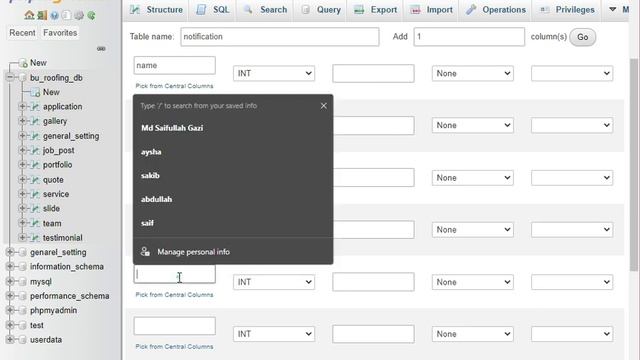Click the job_post table icon
This screenshot has height=360, width=640.
[36, 151]
